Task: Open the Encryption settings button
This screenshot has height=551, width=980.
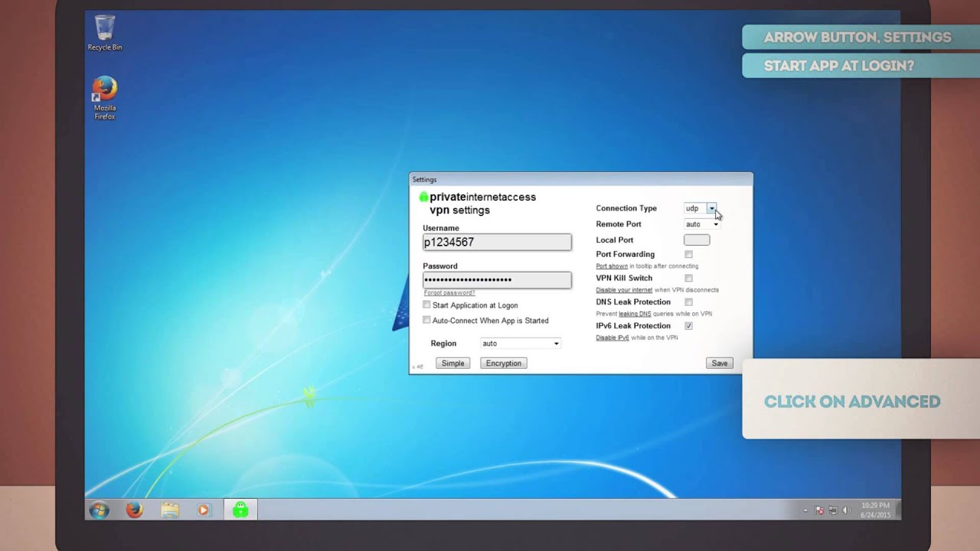Action: (x=504, y=364)
